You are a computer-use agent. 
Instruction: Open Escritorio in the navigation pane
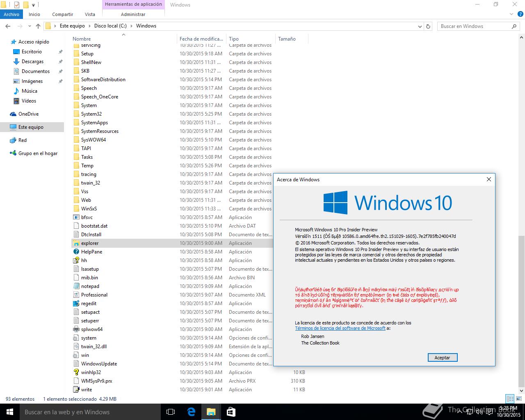point(32,52)
